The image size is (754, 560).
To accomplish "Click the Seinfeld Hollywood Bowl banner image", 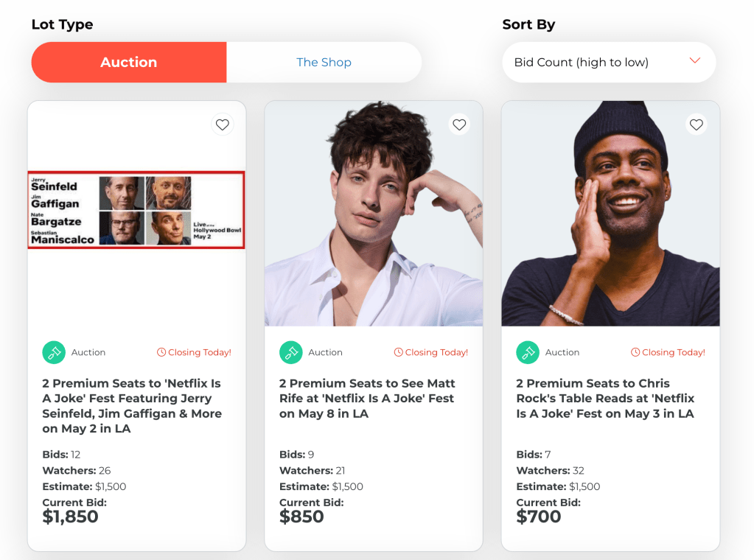I will point(136,210).
